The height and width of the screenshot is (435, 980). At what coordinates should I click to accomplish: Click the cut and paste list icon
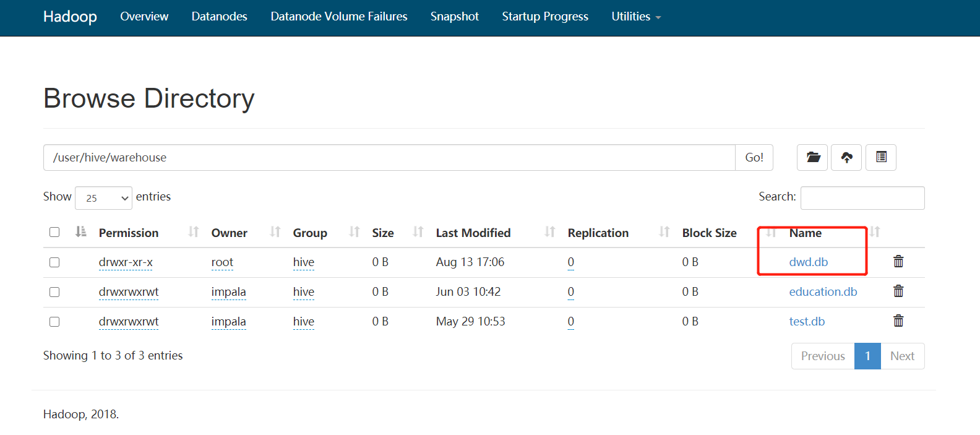(x=881, y=157)
